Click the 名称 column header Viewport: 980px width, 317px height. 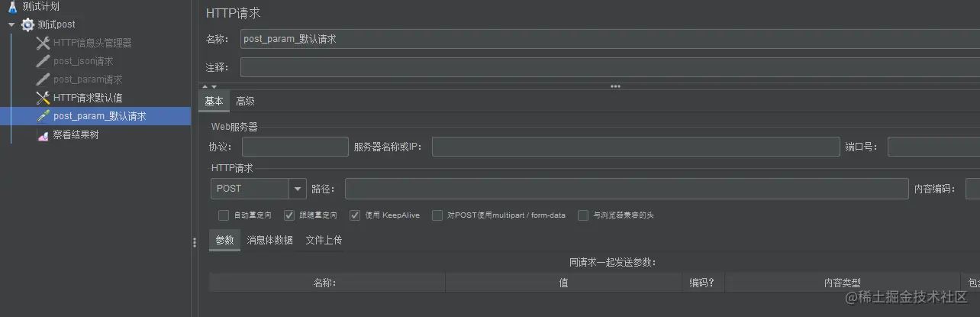[327, 283]
